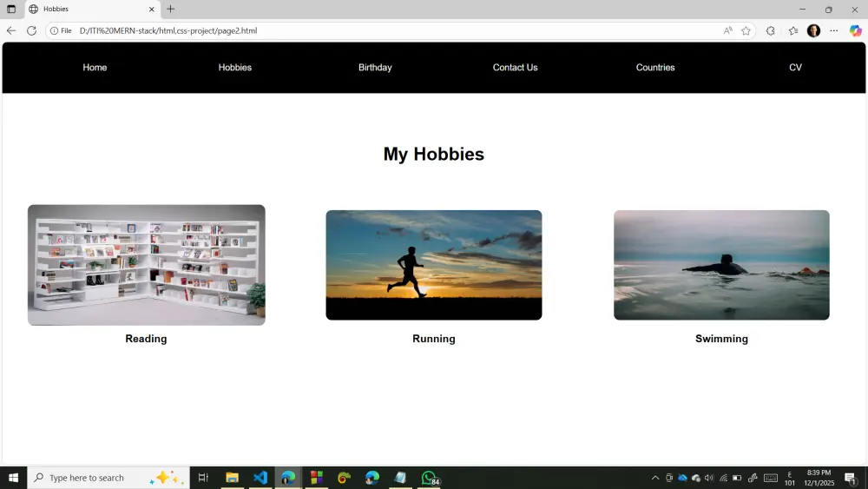Open the touch keyboard tray icon
The width and height of the screenshot is (868, 489).
(x=771, y=478)
